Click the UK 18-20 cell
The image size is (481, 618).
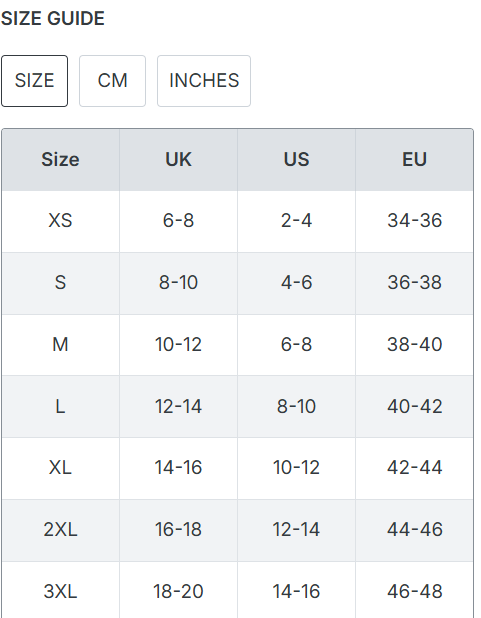point(178,591)
